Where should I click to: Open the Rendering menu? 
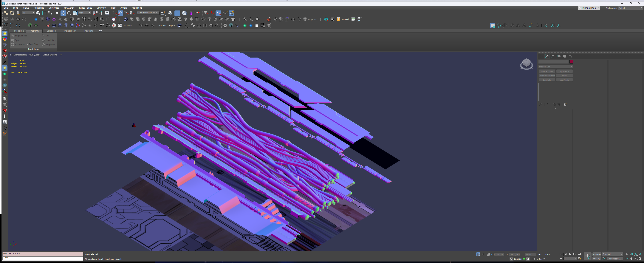[x=39, y=8]
